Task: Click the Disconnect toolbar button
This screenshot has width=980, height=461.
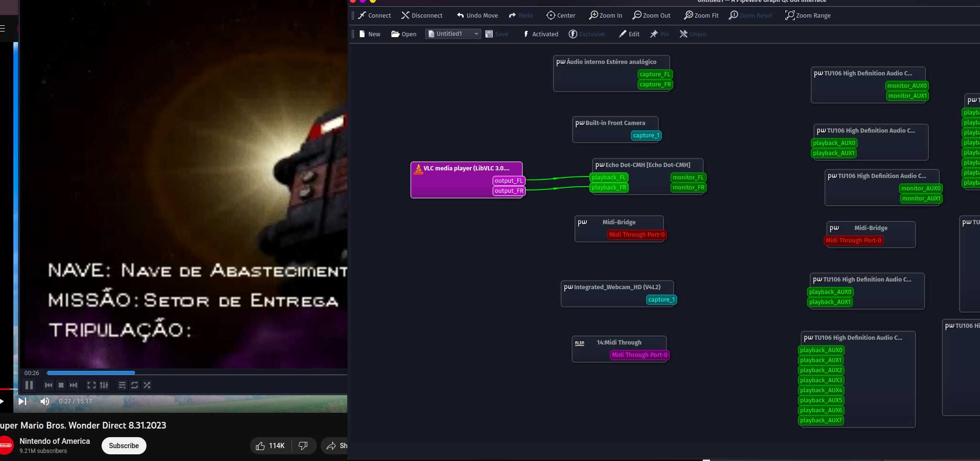Action: coord(422,15)
